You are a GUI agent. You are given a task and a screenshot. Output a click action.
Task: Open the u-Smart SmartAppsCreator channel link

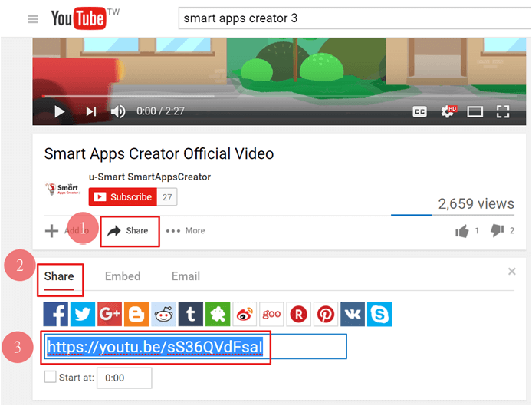[149, 177]
